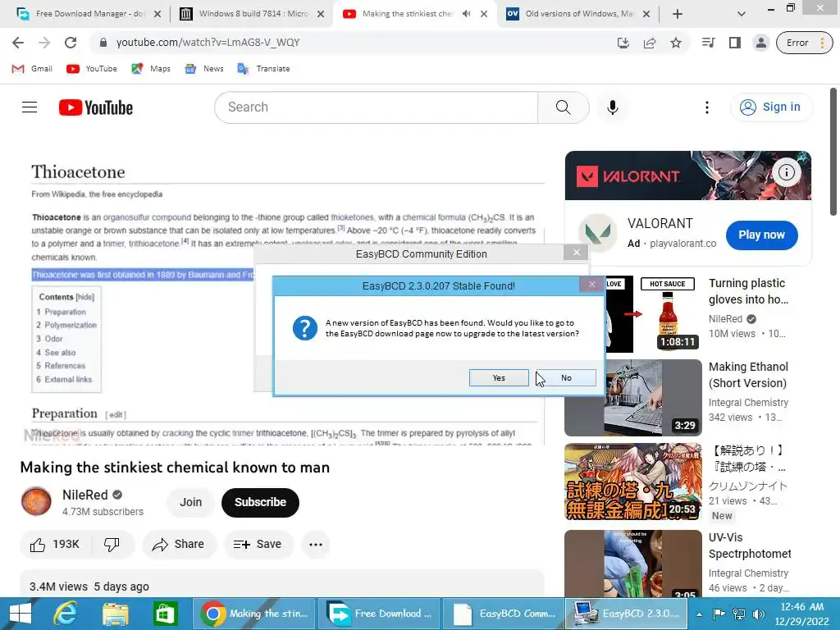Image resolution: width=840 pixels, height=630 pixels.
Task: Open Maps bookmark
Action: [151, 69]
